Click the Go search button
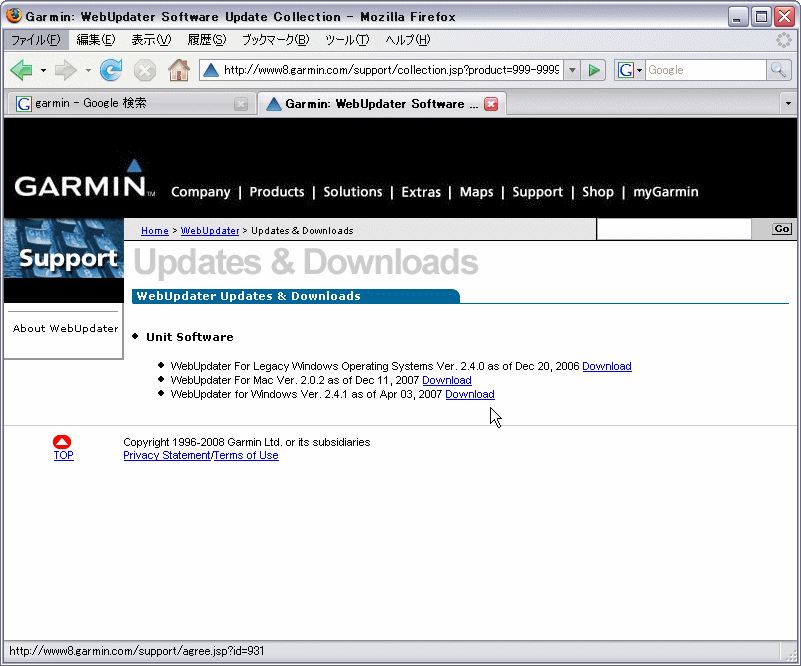This screenshot has width=801, height=666. click(782, 229)
